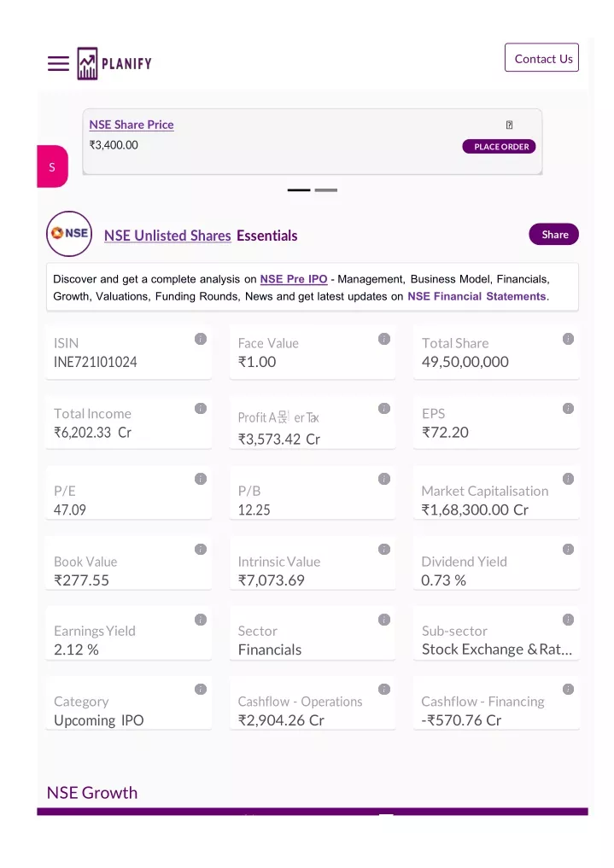Show info for Profit After Tax card
The image size is (614, 868).
tap(384, 409)
